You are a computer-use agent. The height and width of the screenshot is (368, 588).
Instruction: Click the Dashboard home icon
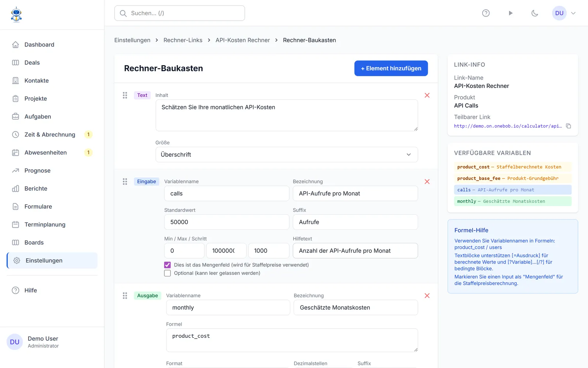point(15,45)
